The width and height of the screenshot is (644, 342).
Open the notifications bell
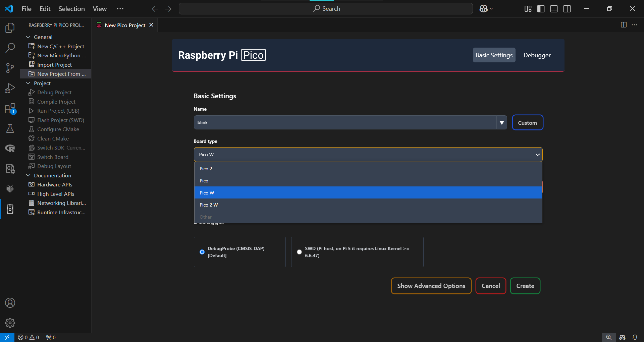point(635,337)
